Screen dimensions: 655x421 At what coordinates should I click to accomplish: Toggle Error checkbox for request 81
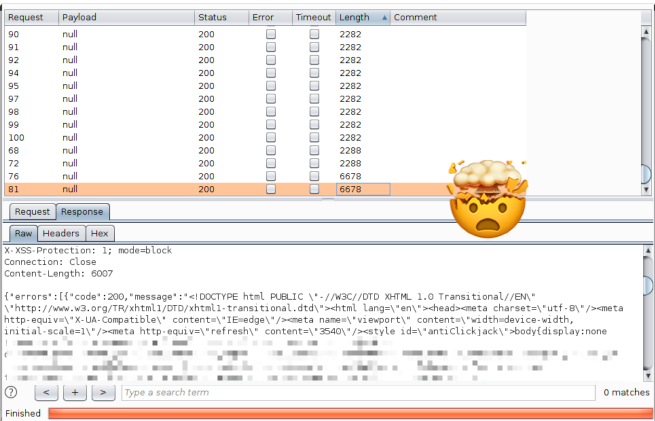click(x=271, y=189)
